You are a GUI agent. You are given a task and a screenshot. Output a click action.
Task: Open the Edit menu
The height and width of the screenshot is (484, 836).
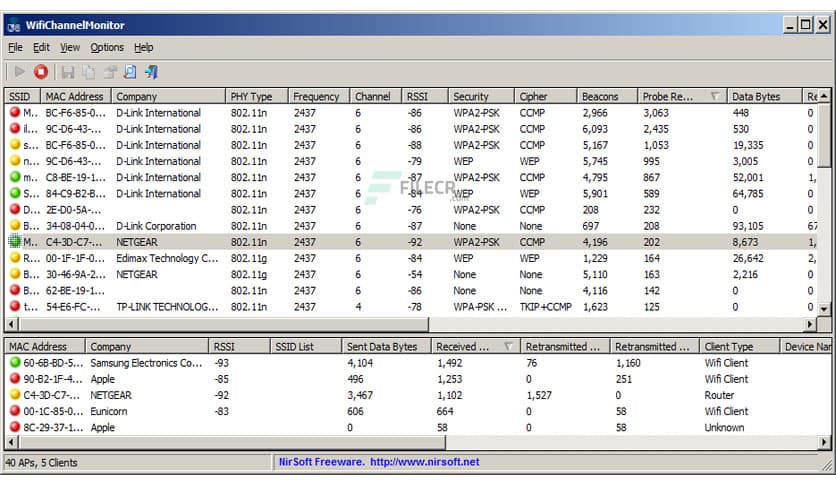pos(42,47)
